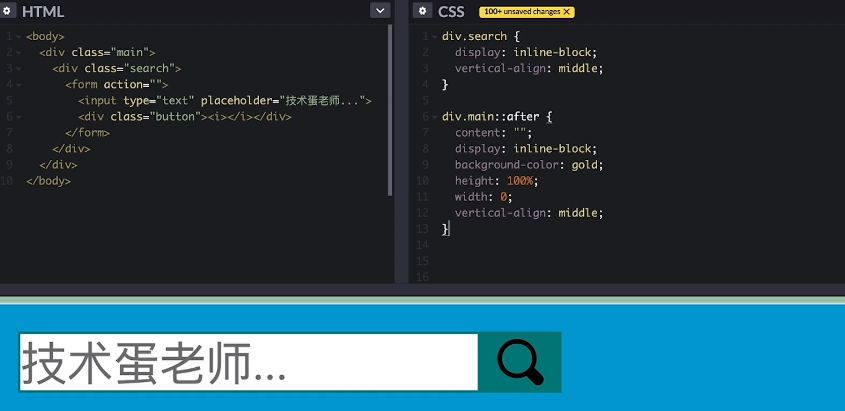Click the div.main::after selector text
Viewport: 845px width, 411px height.
490,116
